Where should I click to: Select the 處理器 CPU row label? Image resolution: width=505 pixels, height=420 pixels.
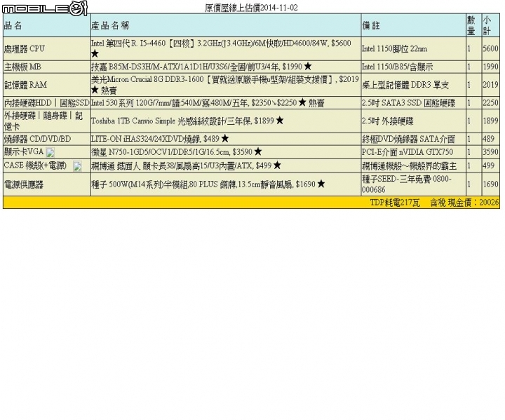24,48
